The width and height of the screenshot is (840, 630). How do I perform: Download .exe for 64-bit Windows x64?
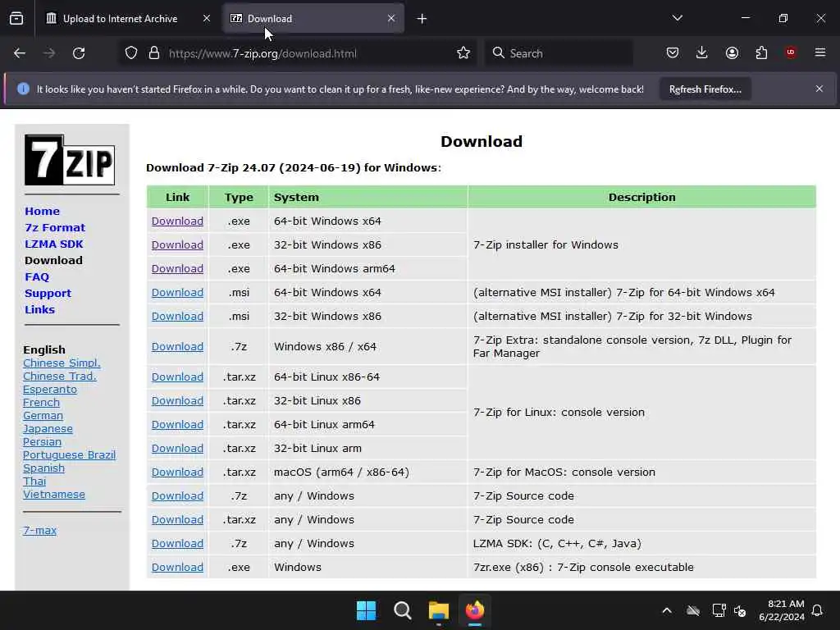pos(177,221)
